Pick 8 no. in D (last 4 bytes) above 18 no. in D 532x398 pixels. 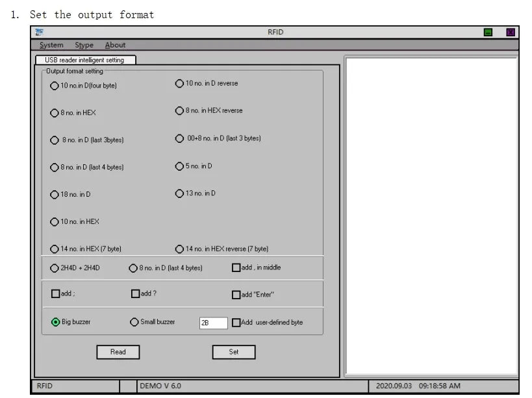pyautogui.click(x=55, y=168)
